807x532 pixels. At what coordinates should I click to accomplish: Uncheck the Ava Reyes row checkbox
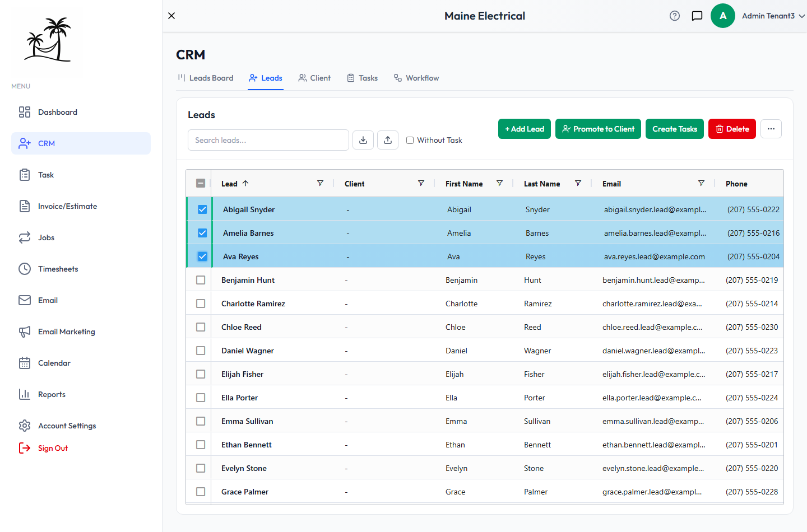click(202, 256)
